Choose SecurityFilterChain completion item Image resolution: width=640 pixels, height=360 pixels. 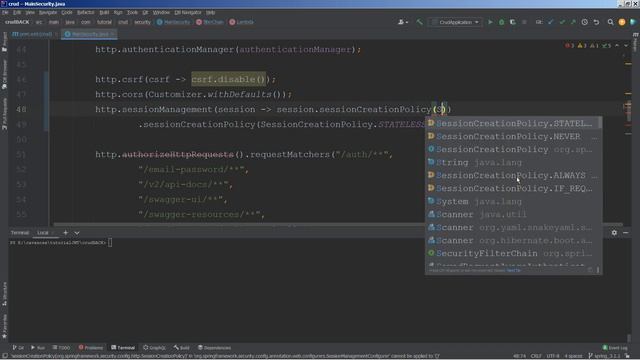click(x=513, y=253)
